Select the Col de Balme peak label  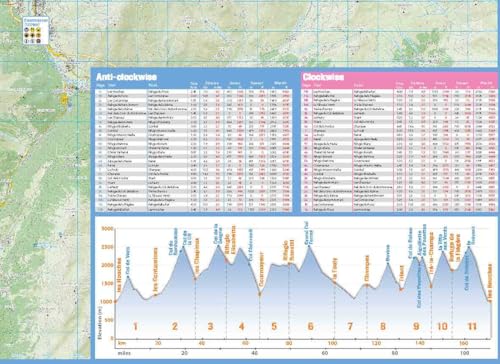(411, 242)
